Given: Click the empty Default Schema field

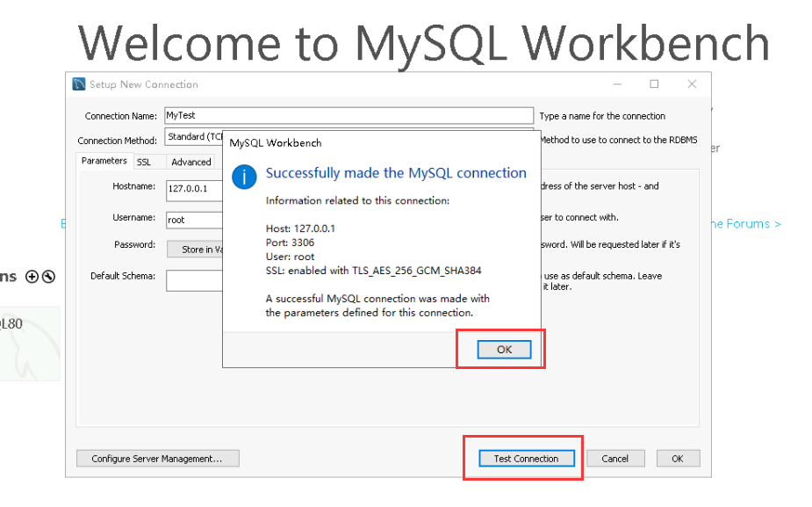Looking at the screenshot, I should [193, 280].
